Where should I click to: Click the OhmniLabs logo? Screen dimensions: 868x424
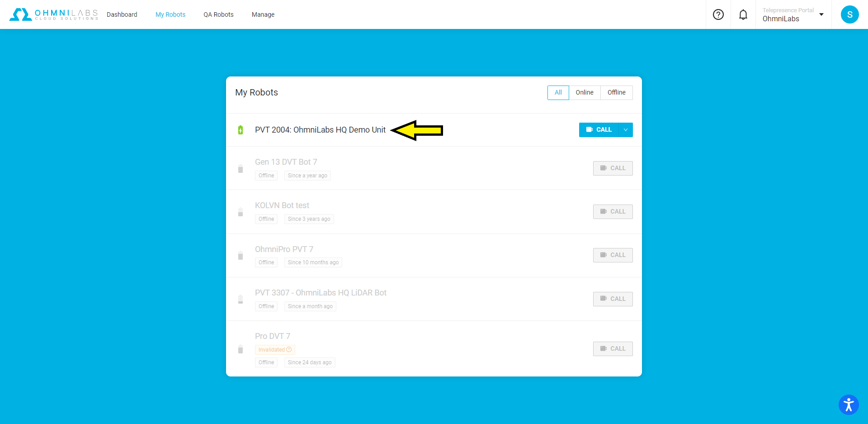pos(53,14)
